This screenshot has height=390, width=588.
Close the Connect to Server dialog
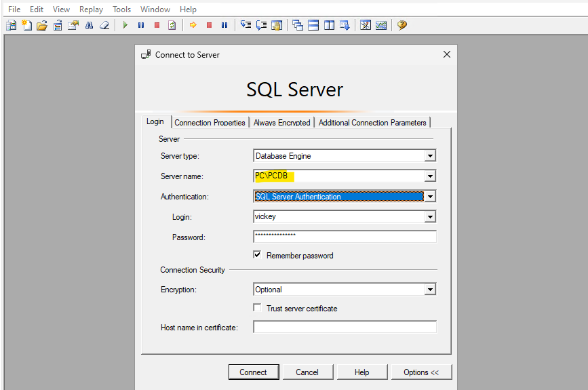pyautogui.click(x=447, y=54)
